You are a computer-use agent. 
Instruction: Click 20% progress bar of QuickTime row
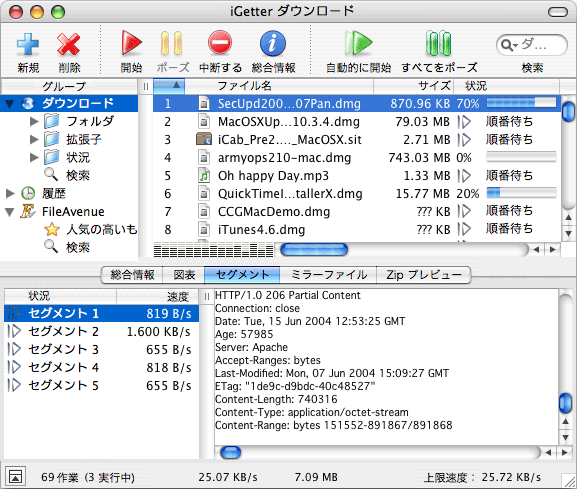[x=521, y=193]
